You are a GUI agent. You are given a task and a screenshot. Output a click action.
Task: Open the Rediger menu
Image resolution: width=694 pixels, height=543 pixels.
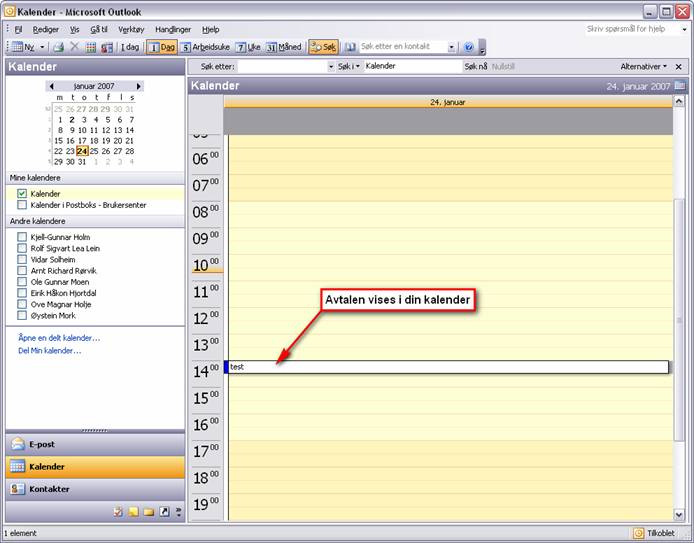(x=46, y=30)
